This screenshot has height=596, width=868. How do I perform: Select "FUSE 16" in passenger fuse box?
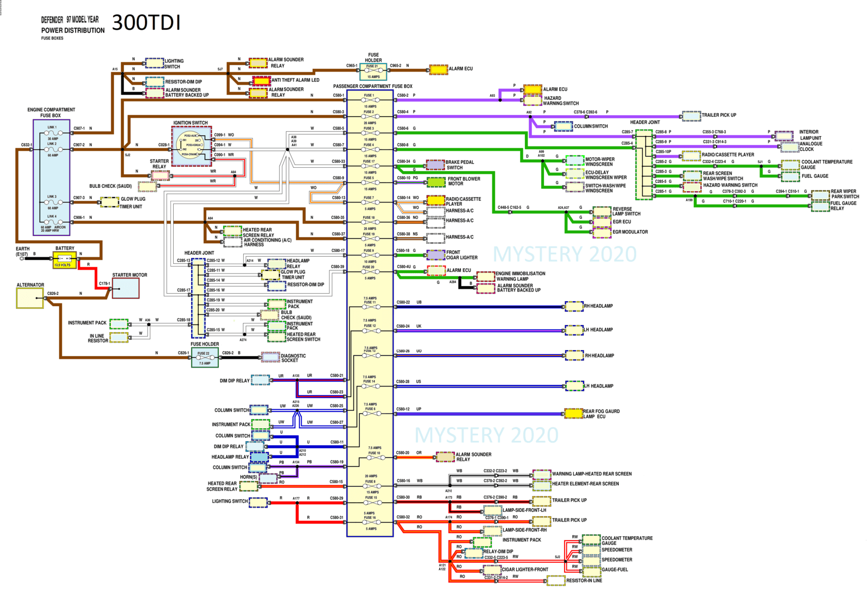point(370,523)
